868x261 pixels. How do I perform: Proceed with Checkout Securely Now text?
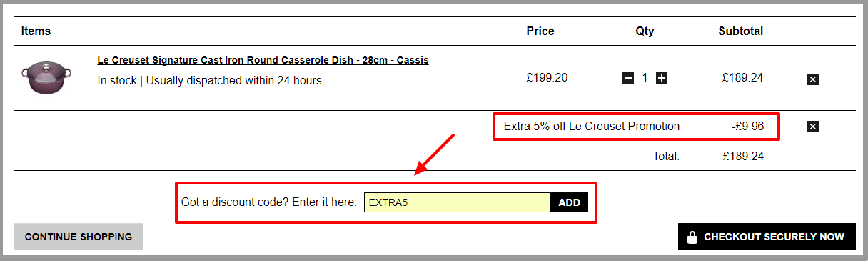pyautogui.click(x=774, y=237)
